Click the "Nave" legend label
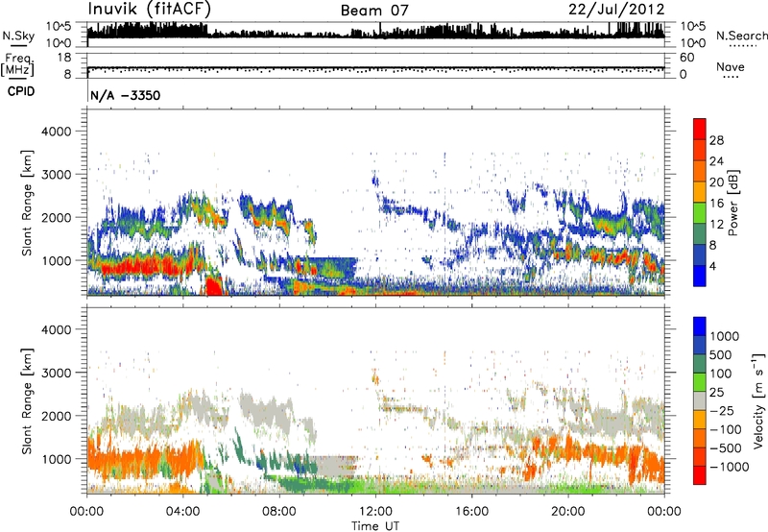768x532 pixels. point(730,66)
